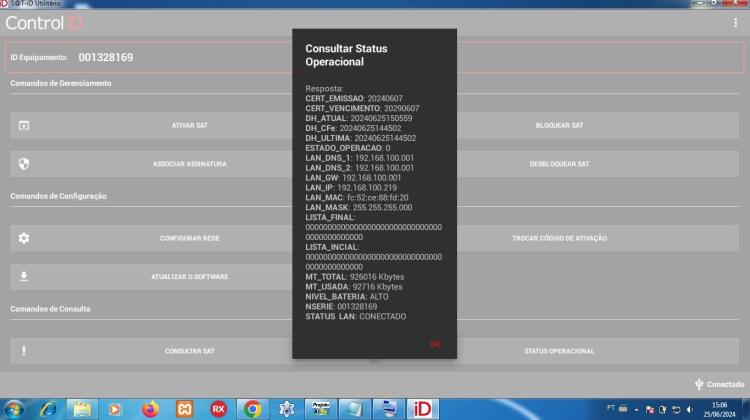Click the Status Operacional button
The width and height of the screenshot is (750, 420).
tap(598, 351)
